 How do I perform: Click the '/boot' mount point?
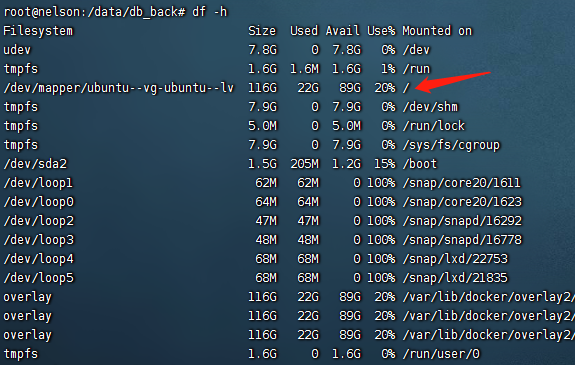[420, 164]
